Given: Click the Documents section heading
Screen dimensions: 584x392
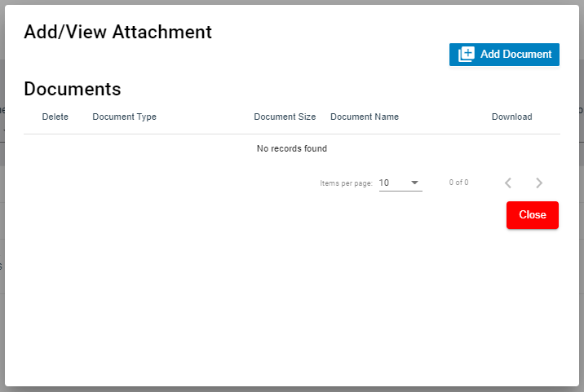Looking at the screenshot, I should click(73, 89).
